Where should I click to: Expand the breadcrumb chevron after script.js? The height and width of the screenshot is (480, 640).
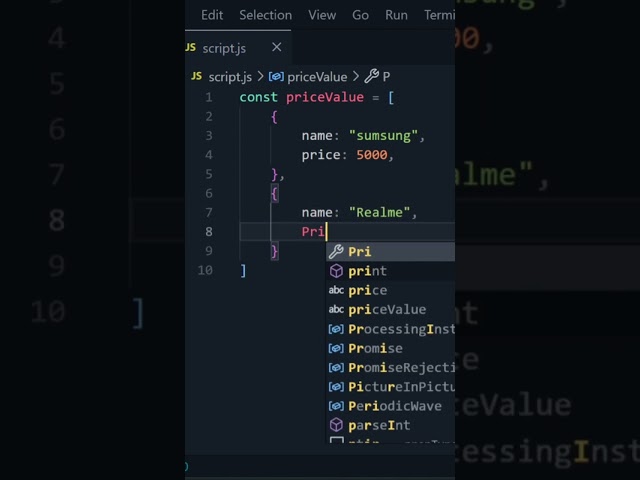260,76
